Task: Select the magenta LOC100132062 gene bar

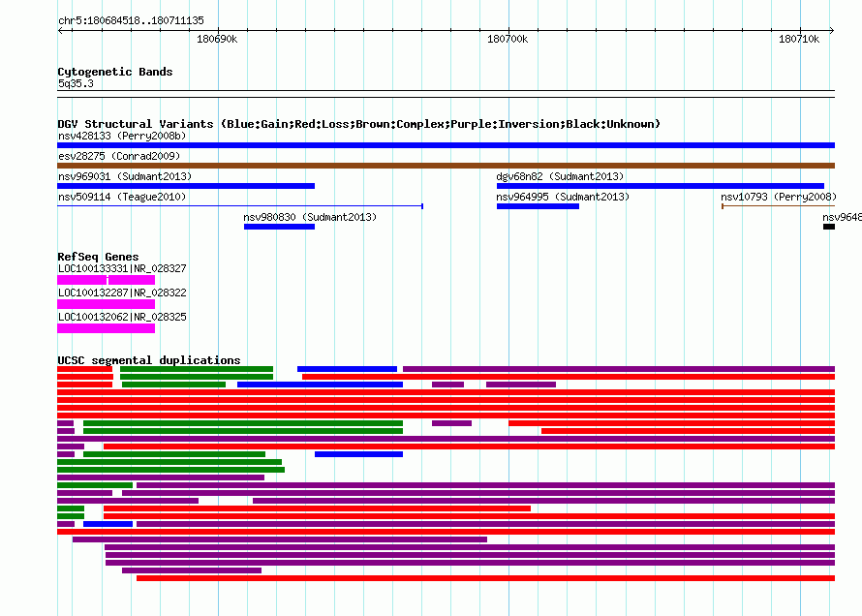Action: pos(107,328)
